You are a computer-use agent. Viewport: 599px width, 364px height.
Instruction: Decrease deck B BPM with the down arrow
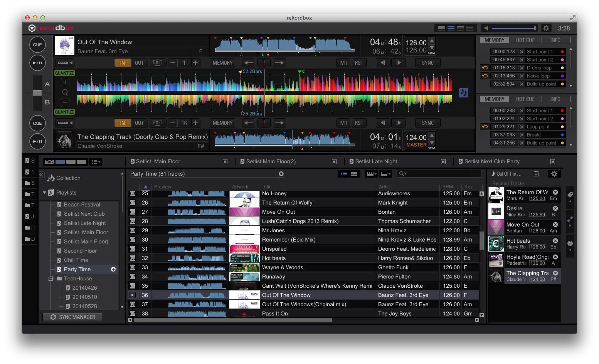(432, 142)
